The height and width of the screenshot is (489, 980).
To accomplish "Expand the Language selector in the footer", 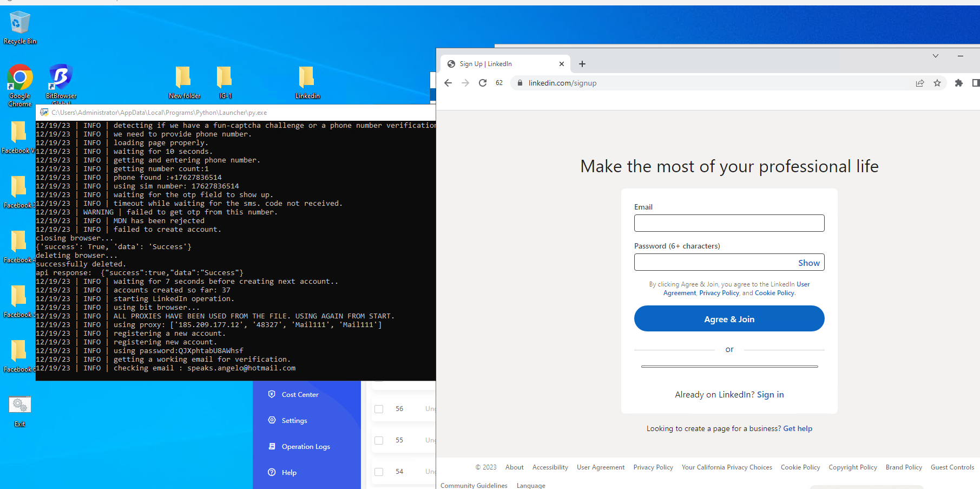I will point(531,485).
